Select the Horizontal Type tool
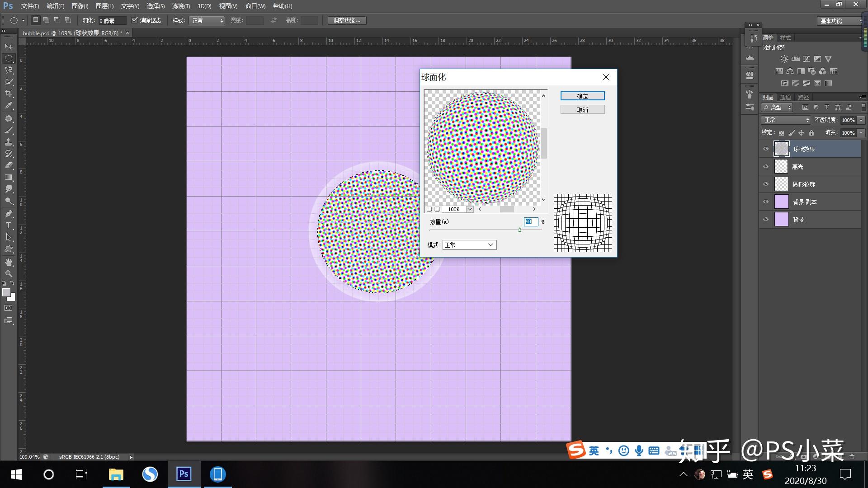Viewport: 868px width, 488px height. pyautogui.click(x=9, y=225)
